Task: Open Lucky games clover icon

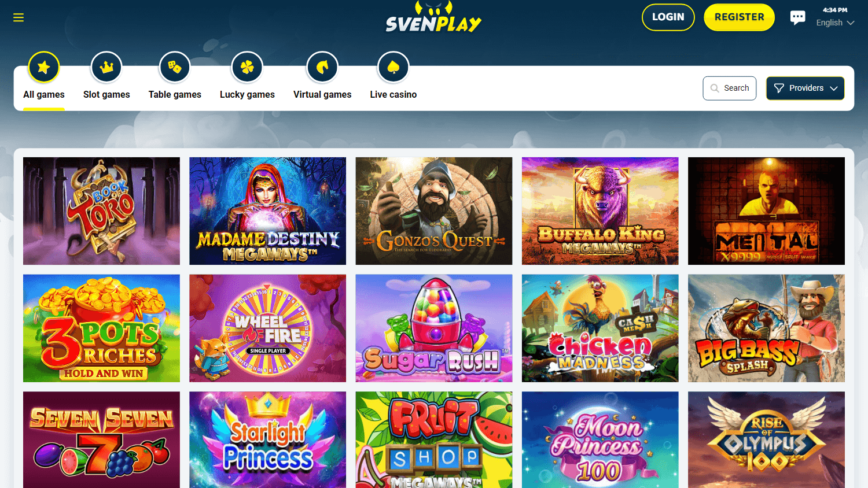Action: pyautogui.click(x=247, y=68)
